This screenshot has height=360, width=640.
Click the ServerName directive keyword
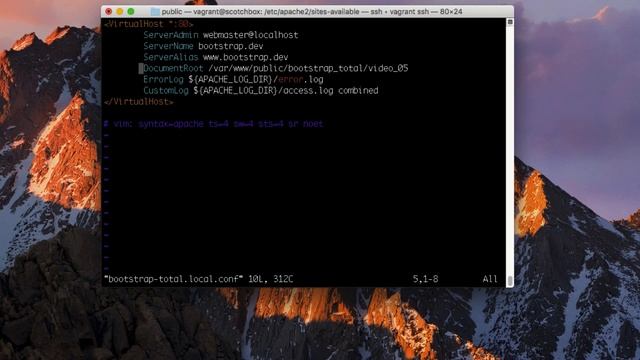point(168,46)
